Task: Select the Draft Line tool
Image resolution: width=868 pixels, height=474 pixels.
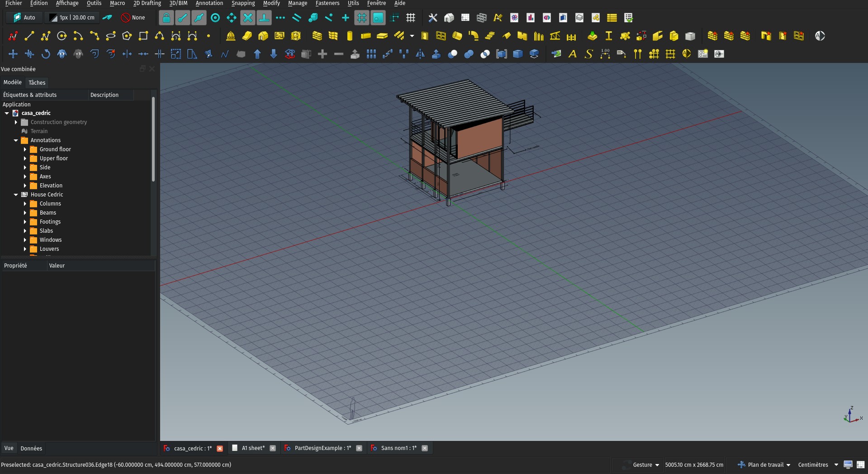Action: click(x=29, y=36)
